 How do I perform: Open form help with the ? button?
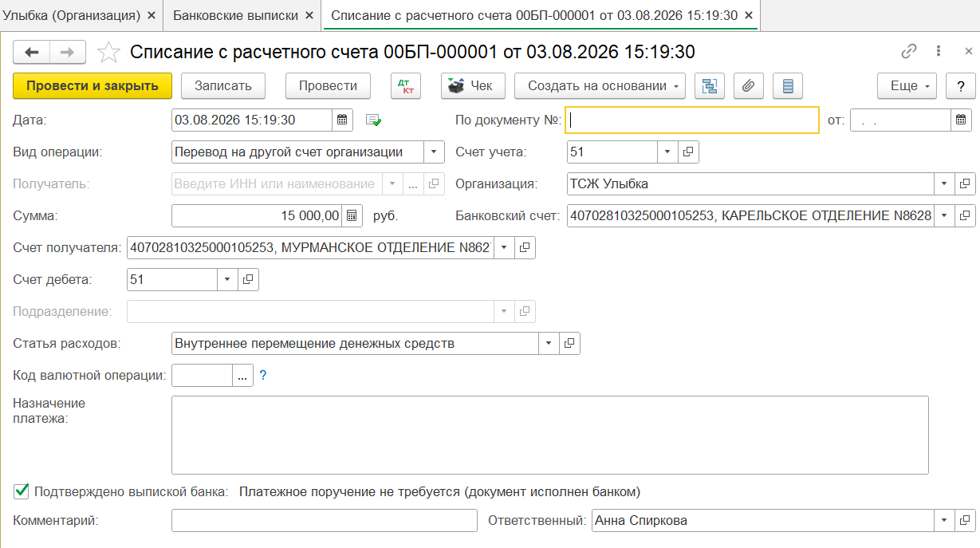961,86
